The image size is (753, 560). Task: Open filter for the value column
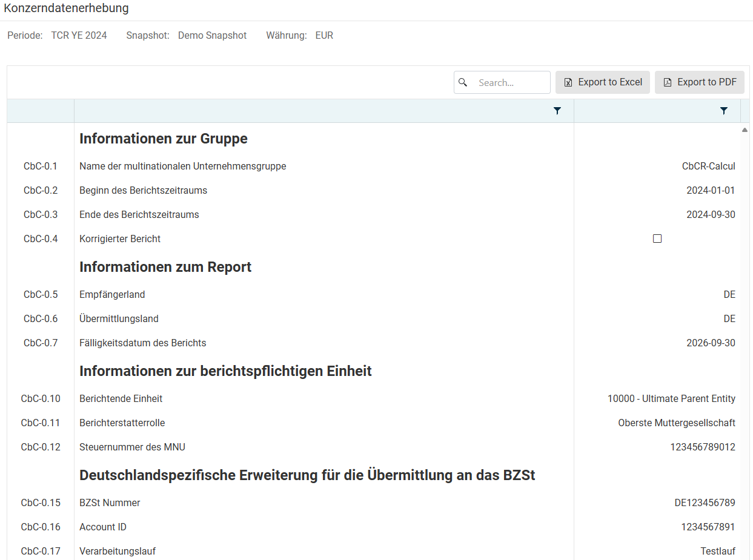(x=723, y=111)
